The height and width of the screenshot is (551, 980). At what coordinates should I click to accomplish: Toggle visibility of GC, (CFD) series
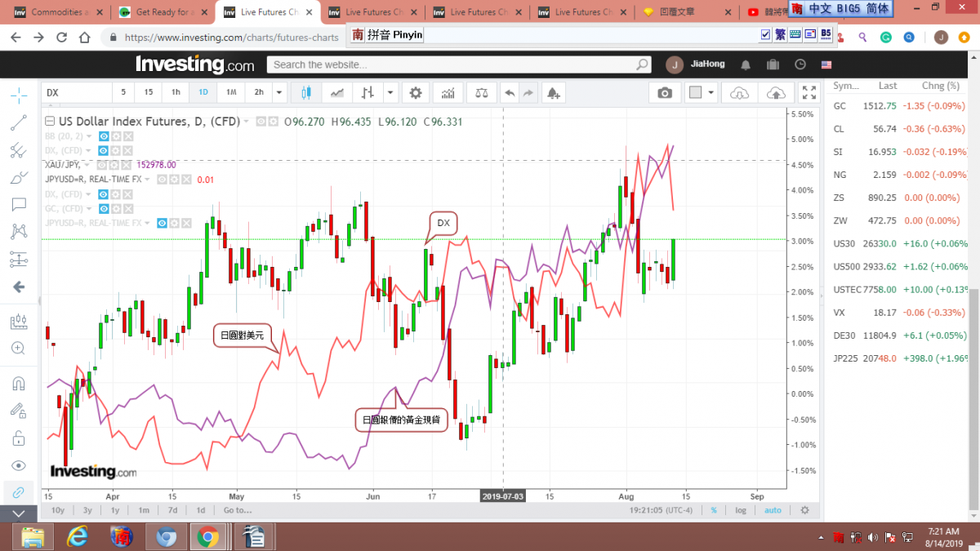tap(104, 208)
